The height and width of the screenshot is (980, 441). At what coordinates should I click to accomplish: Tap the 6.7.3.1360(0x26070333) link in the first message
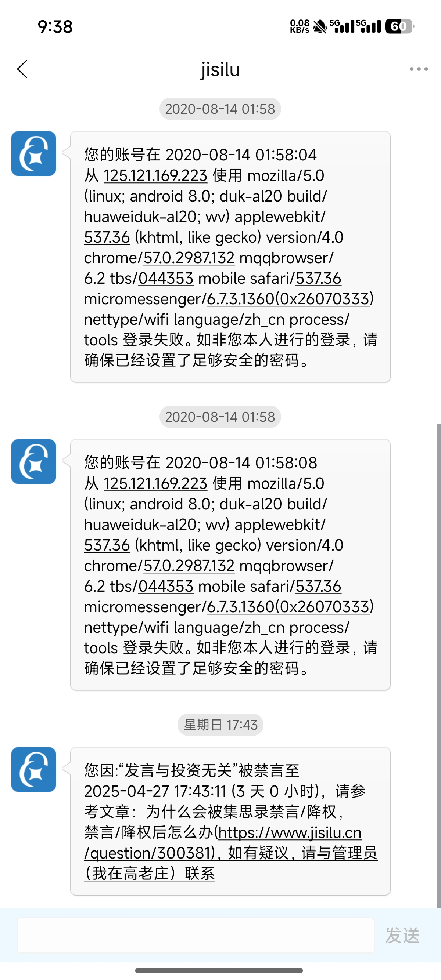click(288, 299)
